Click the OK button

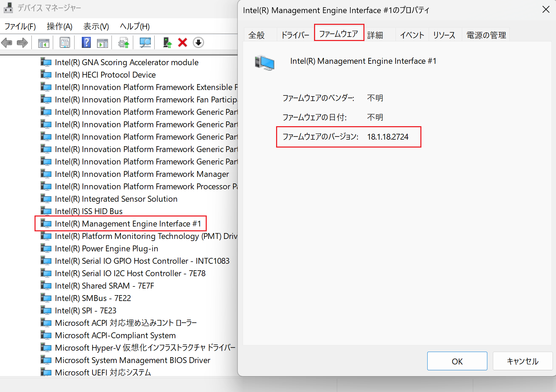click(x=457, y=361)
